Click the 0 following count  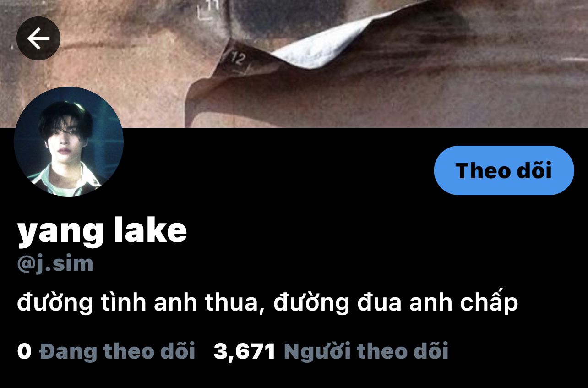click(24, 352)
